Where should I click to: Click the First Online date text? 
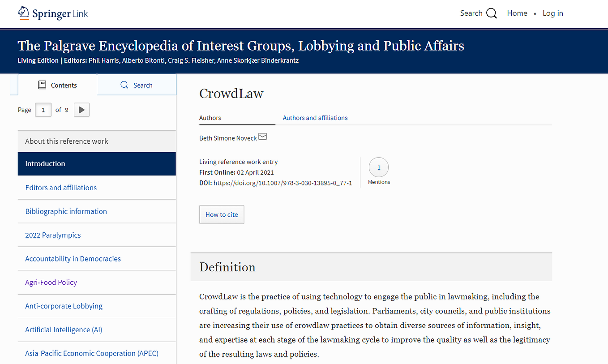point(236,172)
